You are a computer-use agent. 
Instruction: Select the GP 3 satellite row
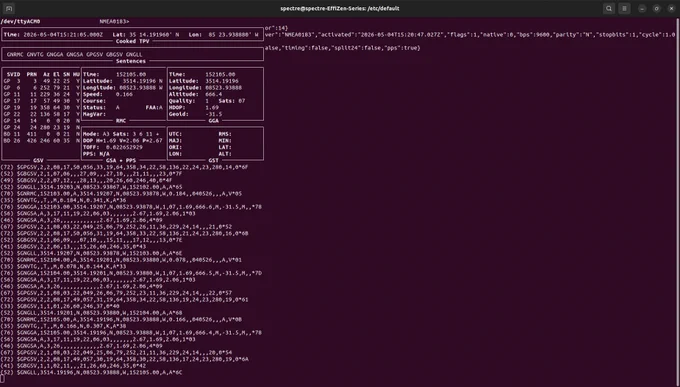42,81
